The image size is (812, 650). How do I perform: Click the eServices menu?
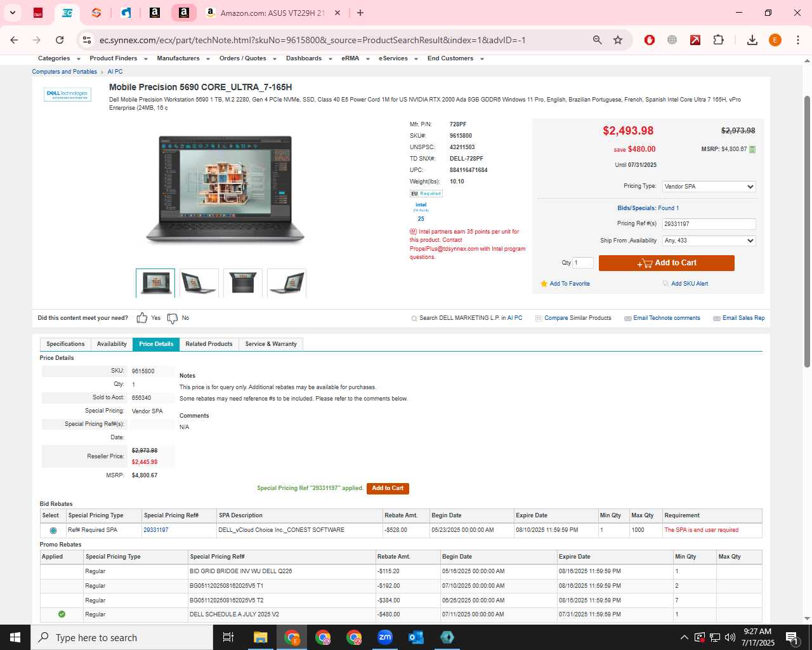coord(398,58)
